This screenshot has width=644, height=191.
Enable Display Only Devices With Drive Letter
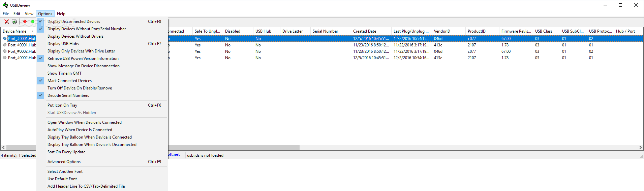pos(102,51)
